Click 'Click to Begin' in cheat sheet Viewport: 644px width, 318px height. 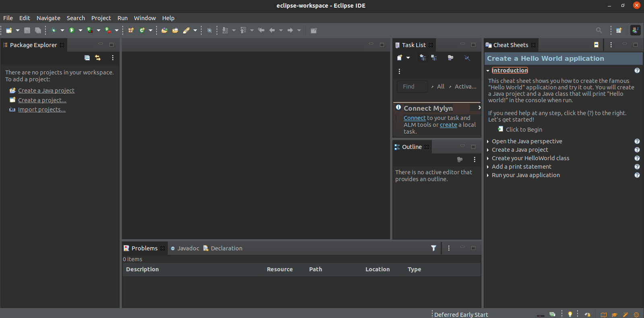click(524, 130)
